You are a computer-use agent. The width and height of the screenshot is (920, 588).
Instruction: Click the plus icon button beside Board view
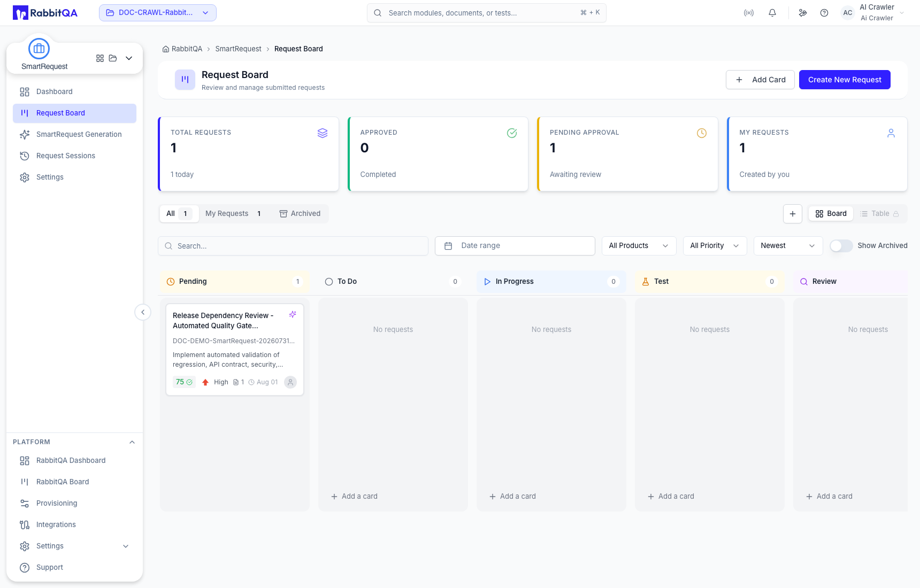click(793, 214)
